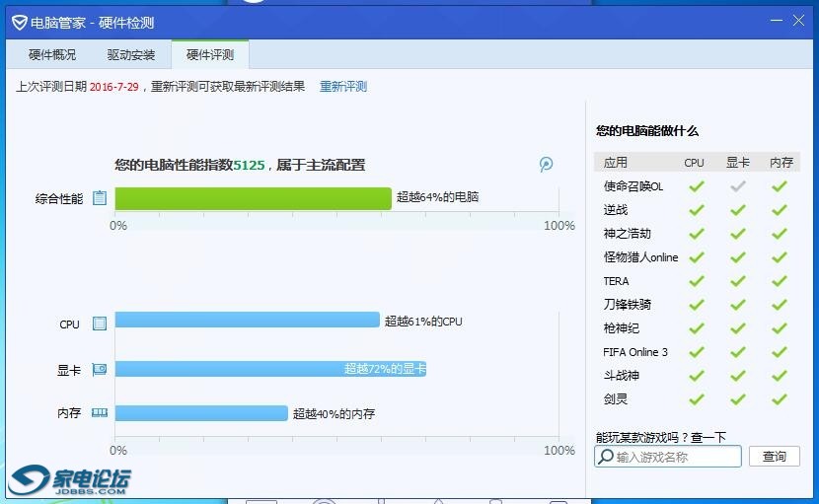The width and height of the screenshot is (819, 504).
Task: Click the 内存 checkmark for FIFA Online 3
Action: pos(779,352)
